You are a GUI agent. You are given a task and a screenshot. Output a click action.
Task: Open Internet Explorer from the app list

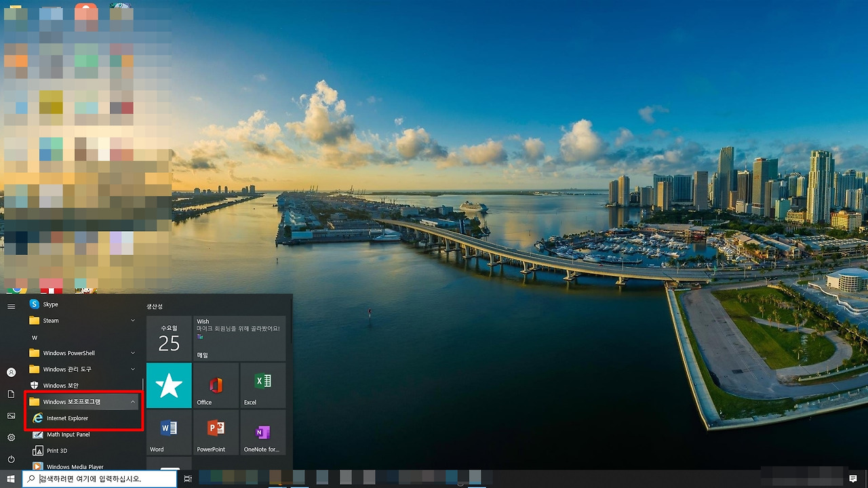(83, 418)
